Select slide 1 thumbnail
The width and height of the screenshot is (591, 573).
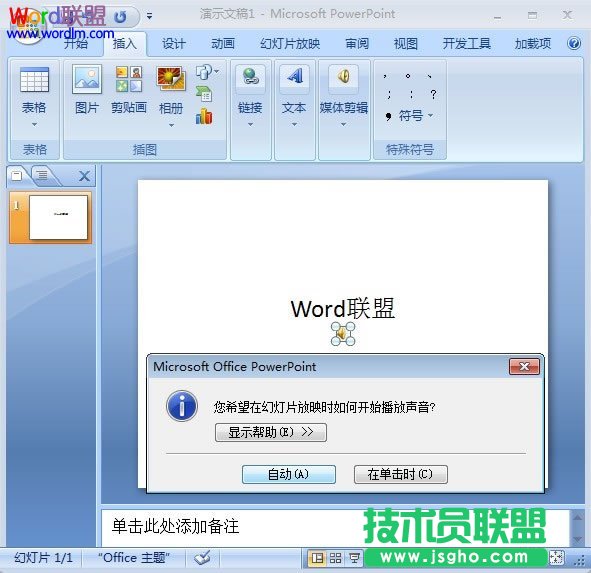[x=58, y=217]
